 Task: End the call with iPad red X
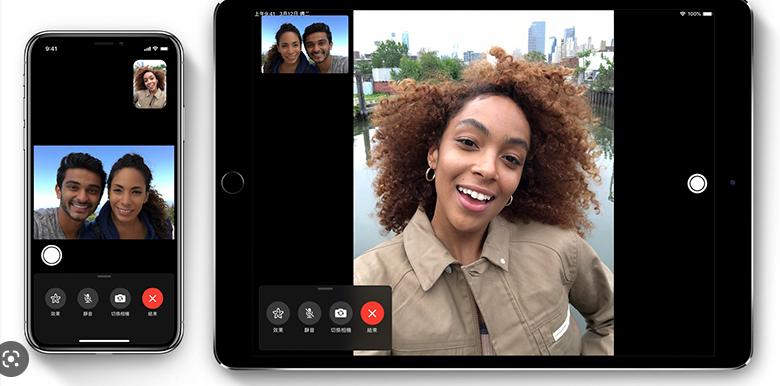pyautogui.click(x=372, y=313)
